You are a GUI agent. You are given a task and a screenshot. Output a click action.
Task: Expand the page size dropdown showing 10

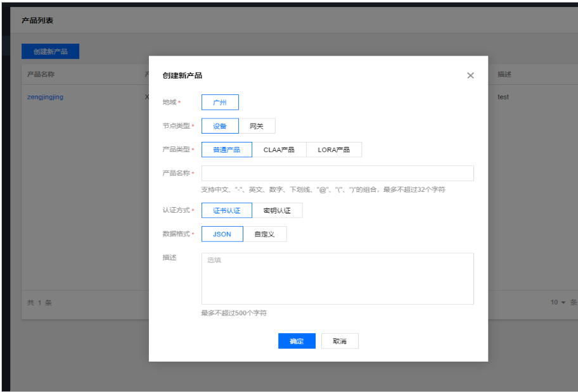pos(558,303)
